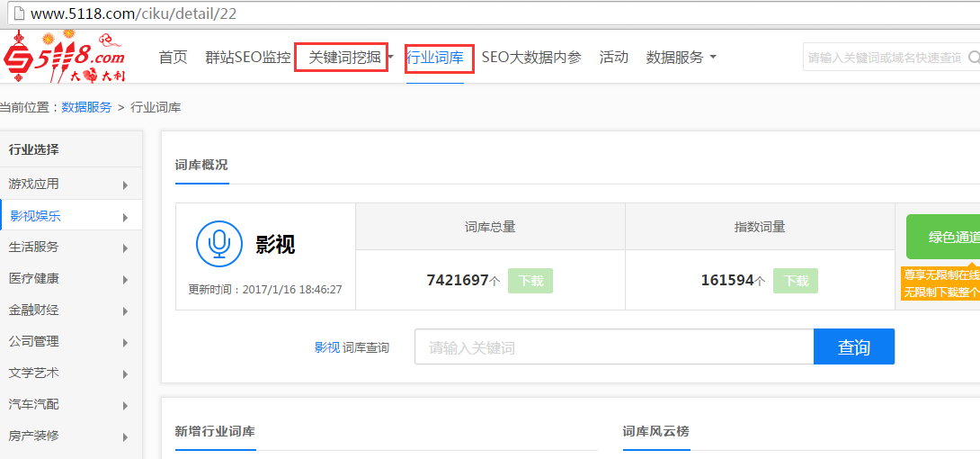Expand the 医疗健康 submenu arrow
980x459 pixels.
pos(126,280)
